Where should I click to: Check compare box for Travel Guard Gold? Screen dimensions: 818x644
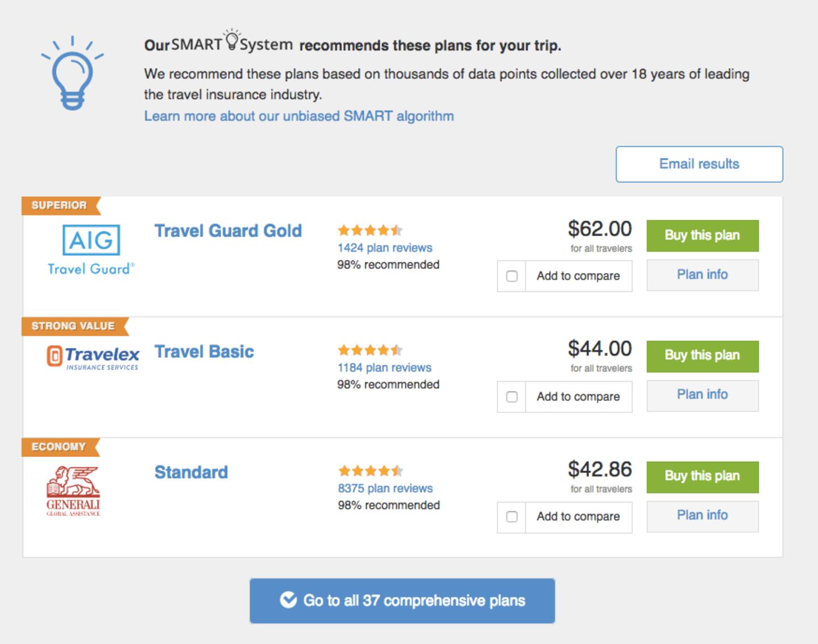click(512, 276)
